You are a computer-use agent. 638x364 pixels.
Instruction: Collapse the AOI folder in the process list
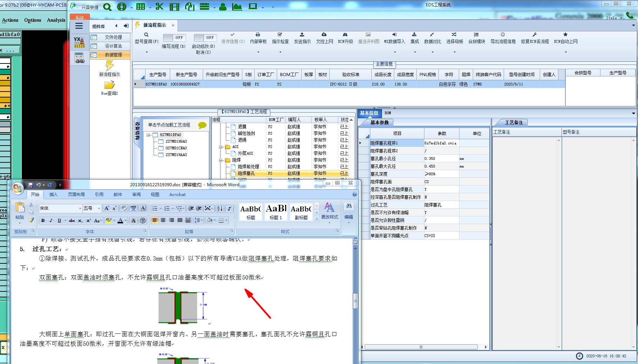tap(221, 147)
